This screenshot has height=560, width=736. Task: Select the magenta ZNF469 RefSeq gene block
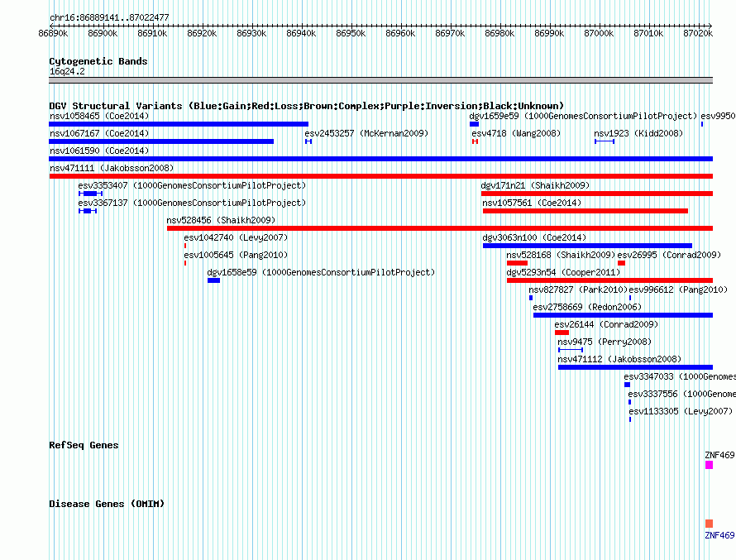click(710, 465)
